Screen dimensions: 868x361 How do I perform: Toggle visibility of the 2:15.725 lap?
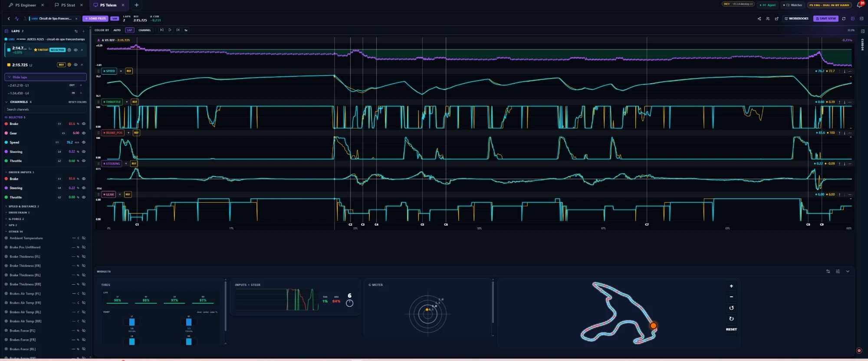point(76,65)
